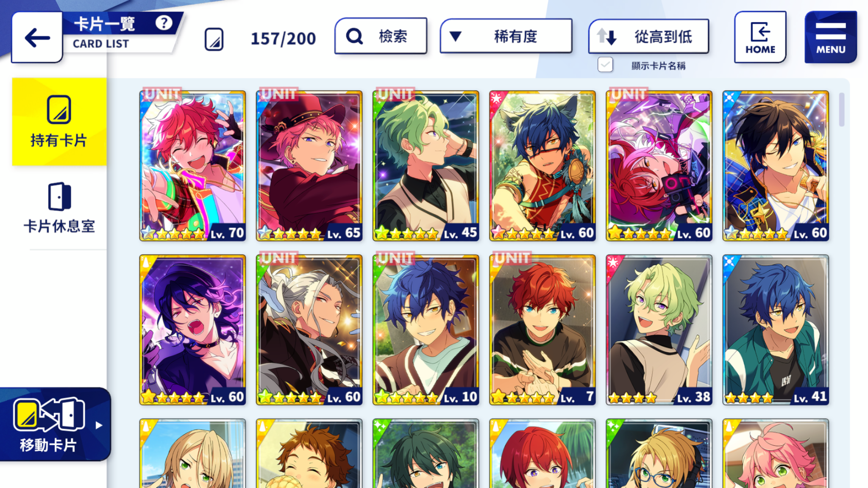Open the 移動卡片 move cards icon

49,414
